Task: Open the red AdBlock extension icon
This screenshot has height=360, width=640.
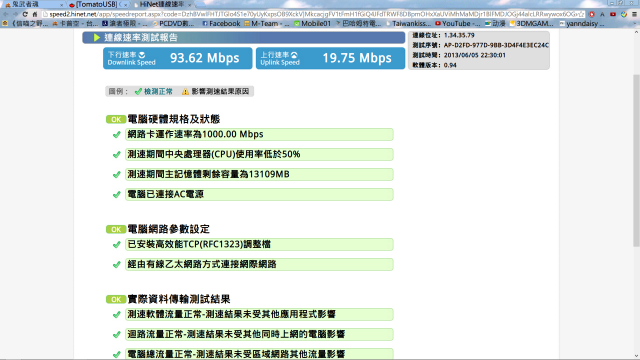Action: pyautogui.click(x=592, y=14)
